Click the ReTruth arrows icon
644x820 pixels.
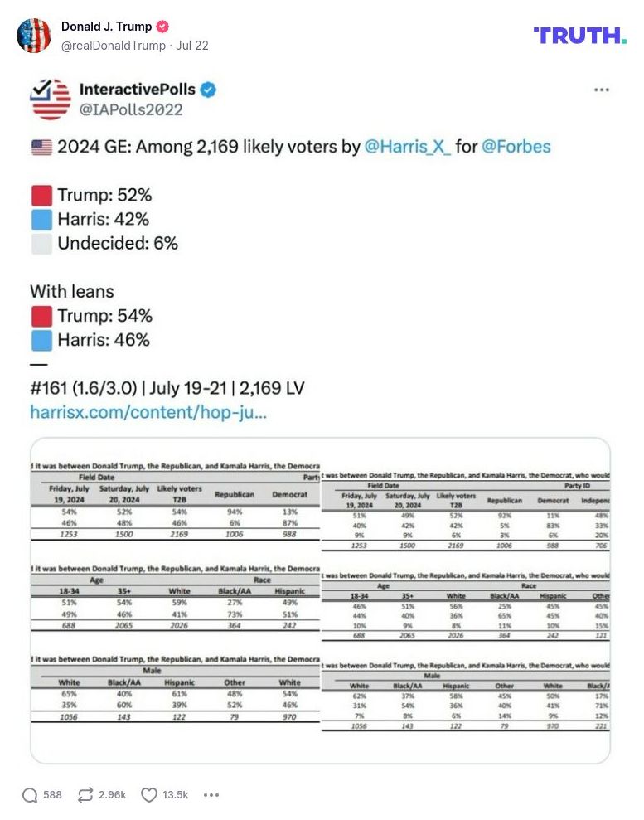pos(85,795)
